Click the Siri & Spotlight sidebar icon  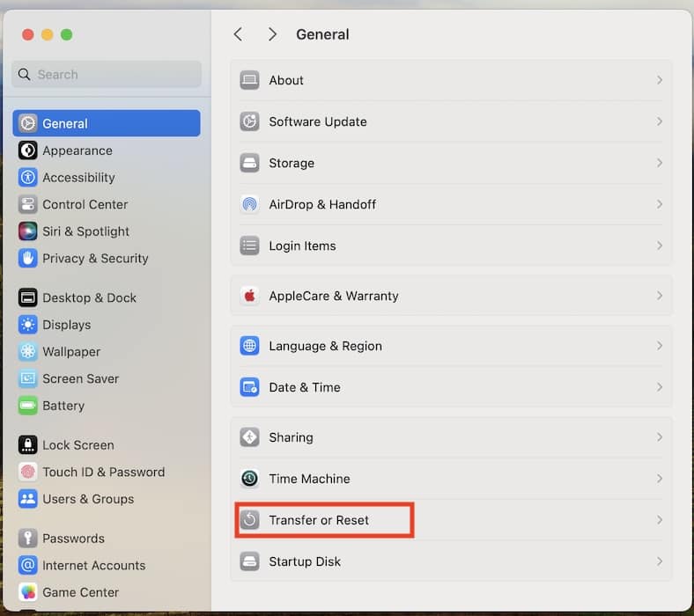[x=28, y=231]
